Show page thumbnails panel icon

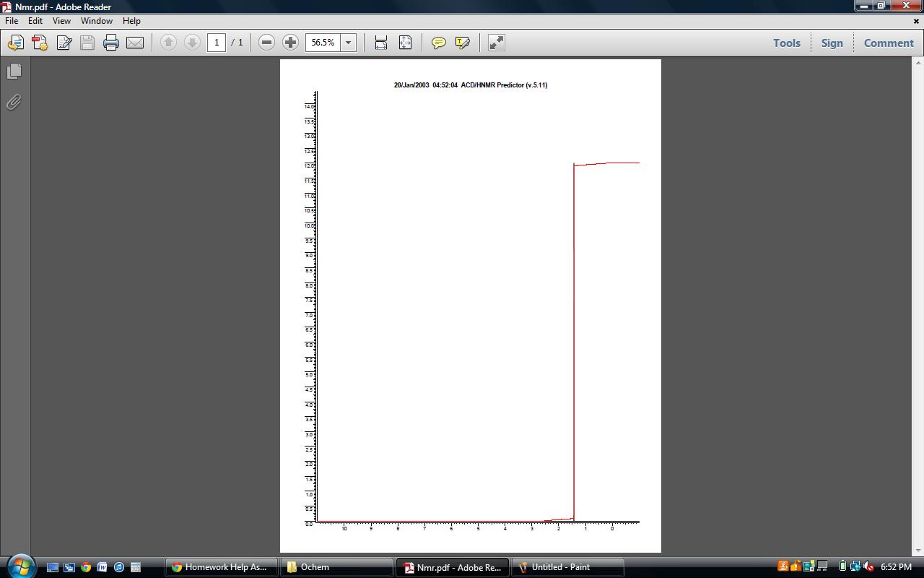[14, 71]
